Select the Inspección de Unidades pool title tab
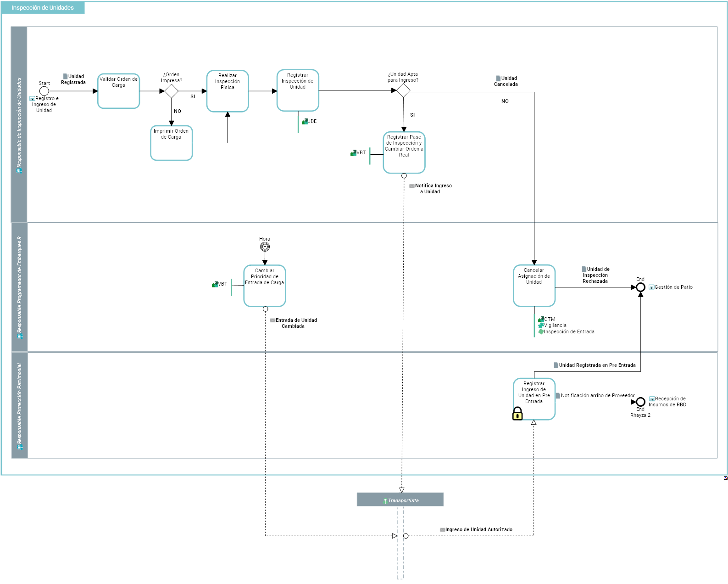The image size is (728, 584). tap(43, 8)
